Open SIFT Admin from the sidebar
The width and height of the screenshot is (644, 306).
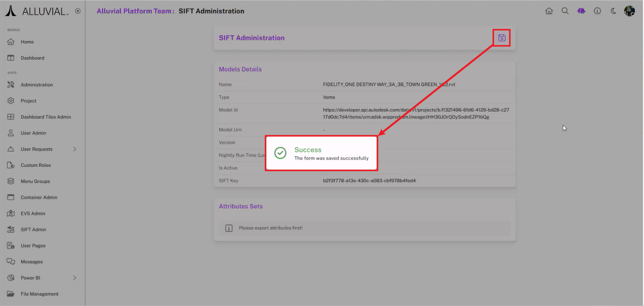coord(33,229)
